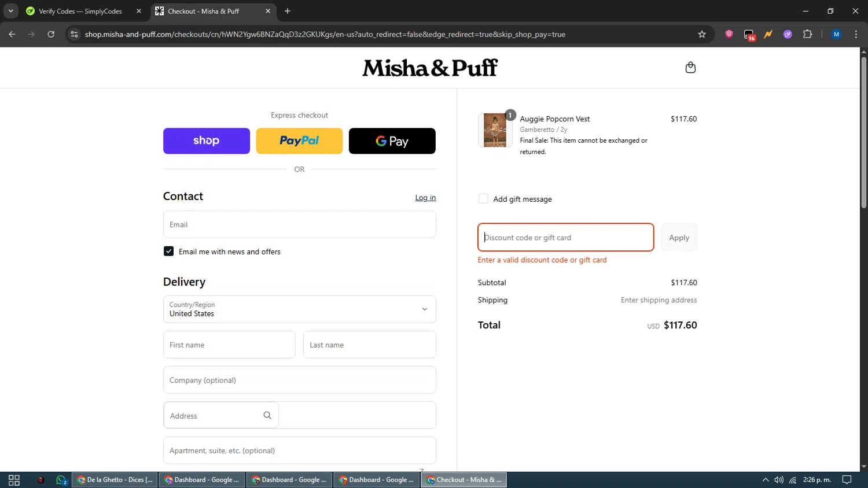
Task: Reload the checkout page
Action: [51, 34]
